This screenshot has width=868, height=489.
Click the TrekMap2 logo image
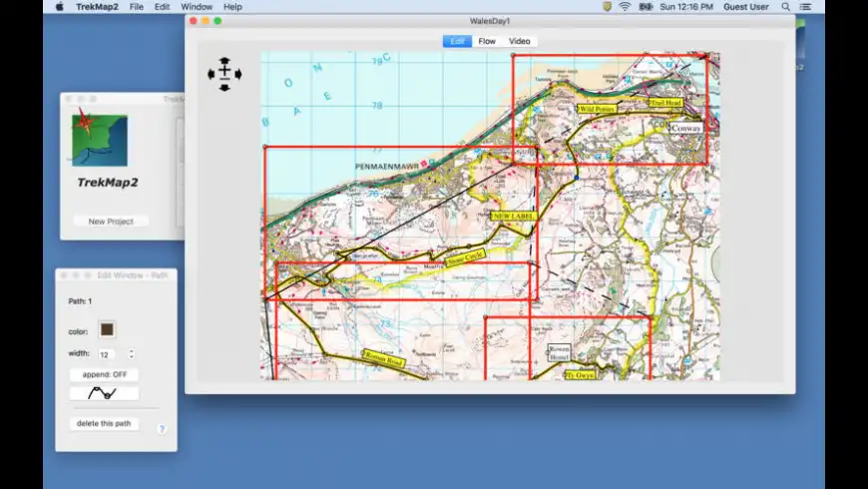[100, 140]
